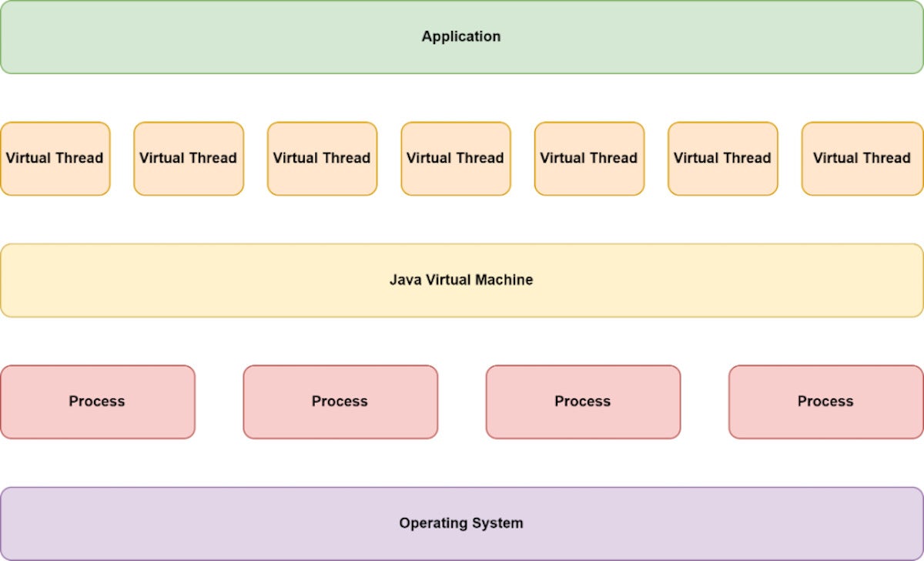The width and height of the screenshot is (924, 561).
Task: Select the fifth Virtual Thread box from left
Action: [589, 159]
